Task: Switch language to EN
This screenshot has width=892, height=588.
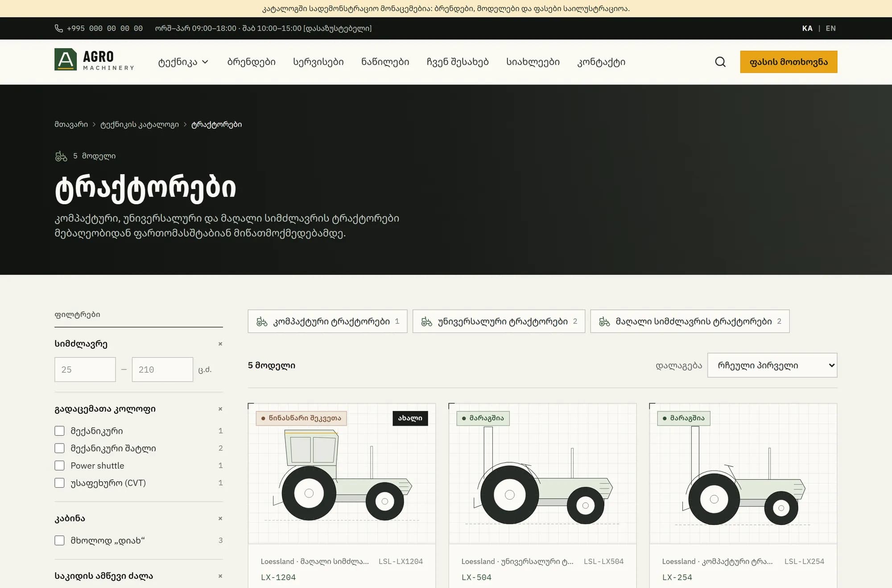Action: click(830, 28)
